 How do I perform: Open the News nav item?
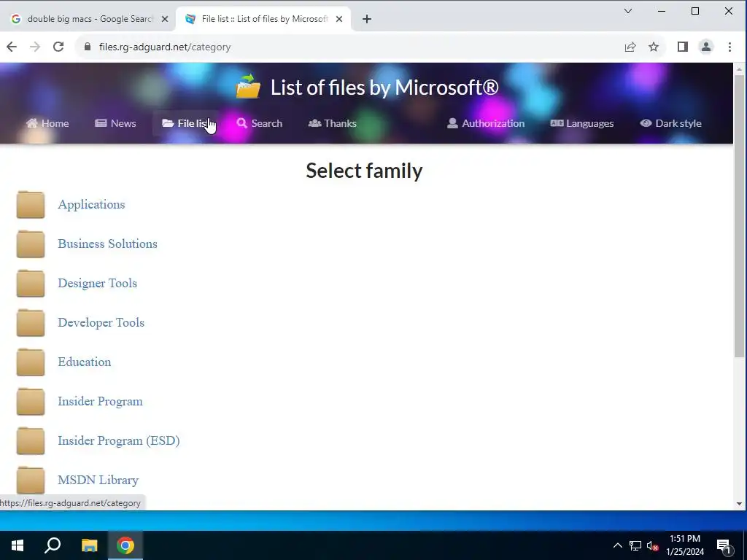[115, 123]
